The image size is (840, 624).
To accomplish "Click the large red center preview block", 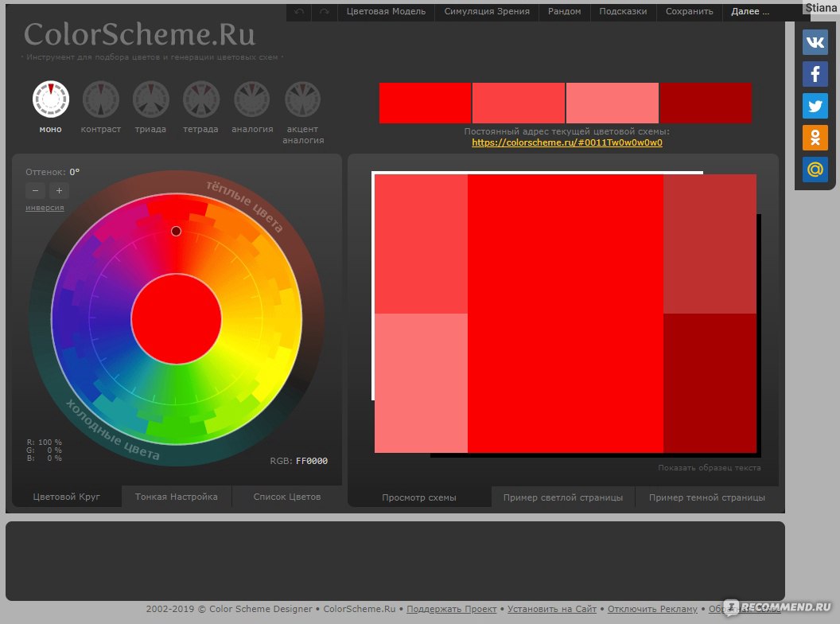I will (566, 314).
